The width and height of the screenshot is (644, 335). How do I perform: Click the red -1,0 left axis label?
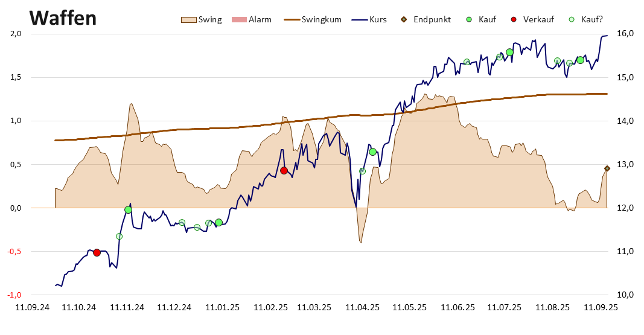point(14,295)
